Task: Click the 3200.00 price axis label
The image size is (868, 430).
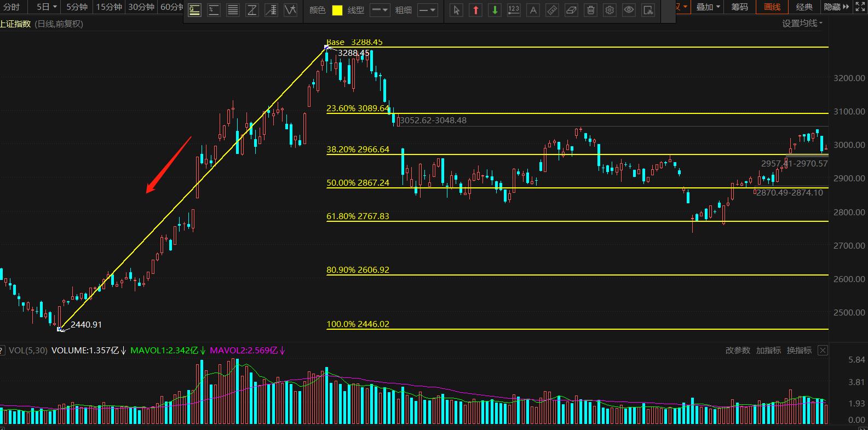Action: [849, 78]
